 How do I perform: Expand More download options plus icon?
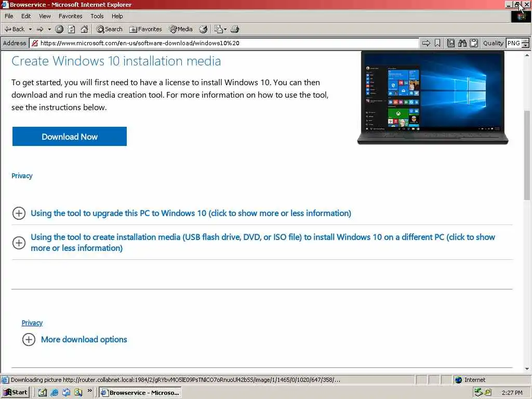click(29, 339)
